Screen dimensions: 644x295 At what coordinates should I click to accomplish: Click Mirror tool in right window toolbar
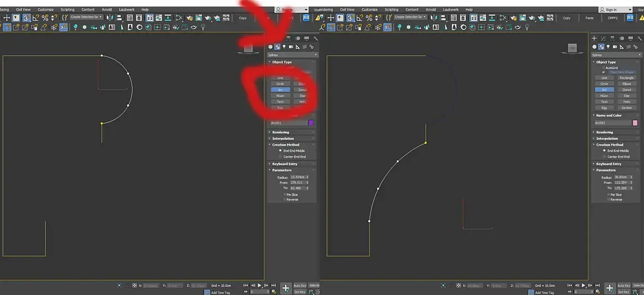pos(433,17)
